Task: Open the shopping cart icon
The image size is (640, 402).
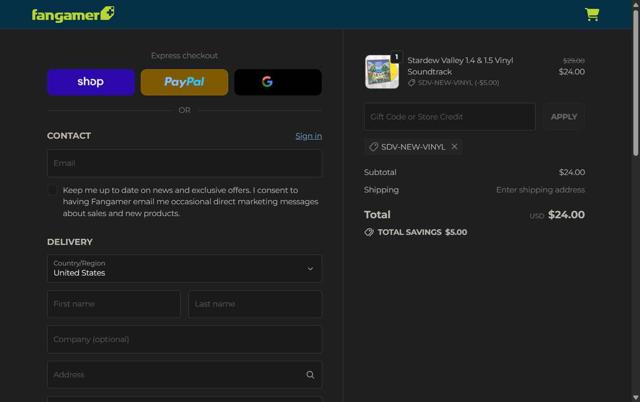Action: [591, 14]
